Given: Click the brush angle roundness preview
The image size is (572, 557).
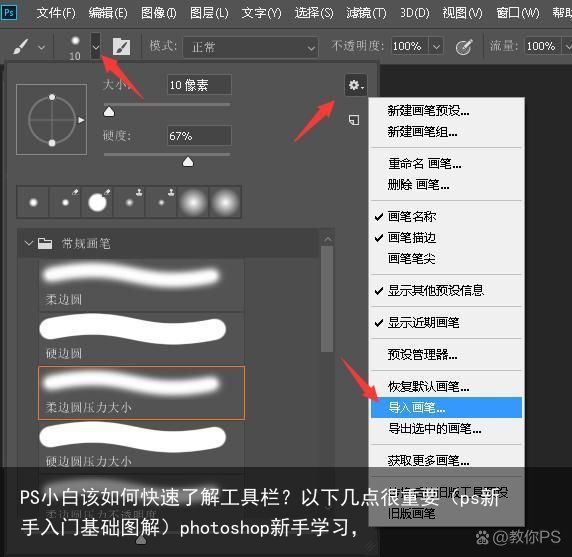Looking at the screenshot, I should [51, 120].
